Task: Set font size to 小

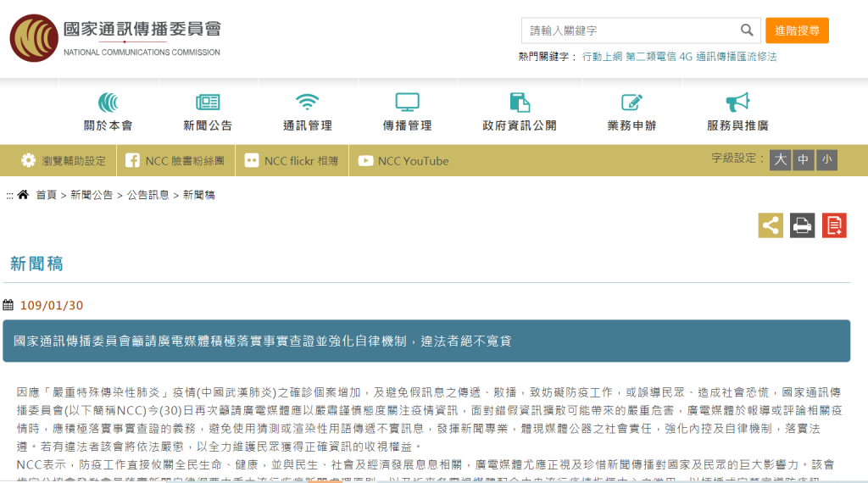Action: tap(826, 159)
